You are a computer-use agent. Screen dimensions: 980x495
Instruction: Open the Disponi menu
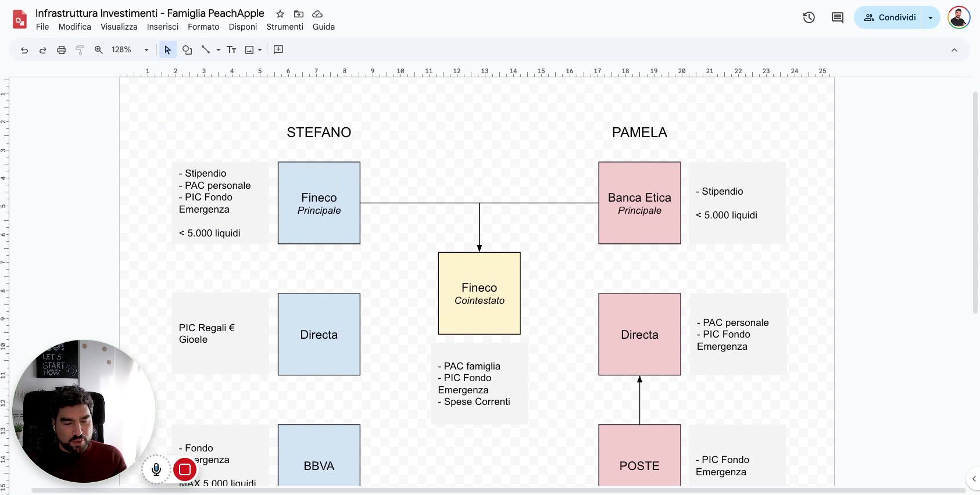coord(243,27)
